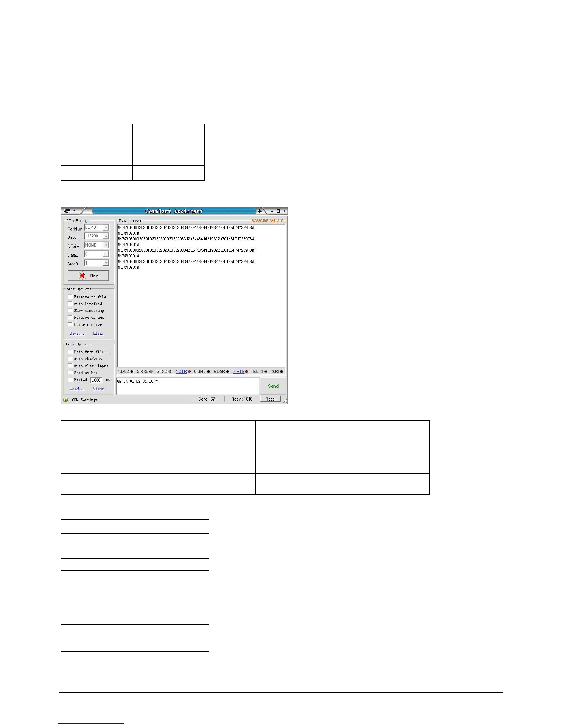Click the pin window icon in title bar
The height and width of the screenshot is (728, 563).
(261, 211)
